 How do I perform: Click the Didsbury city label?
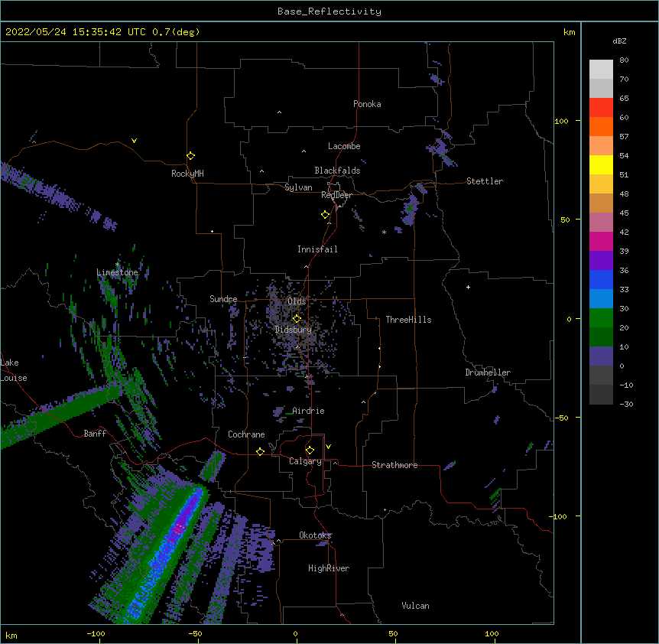(294, 330)
